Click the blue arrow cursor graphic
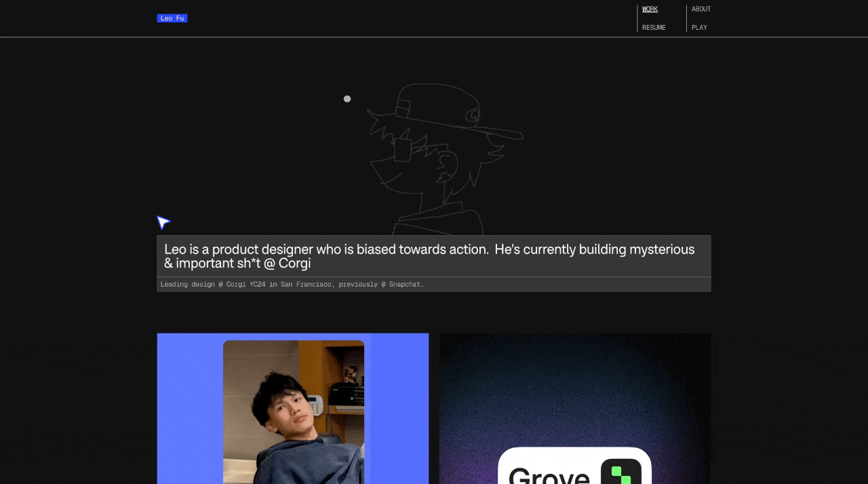The width and height of the screenshot is (868, 484). [163, 222]
